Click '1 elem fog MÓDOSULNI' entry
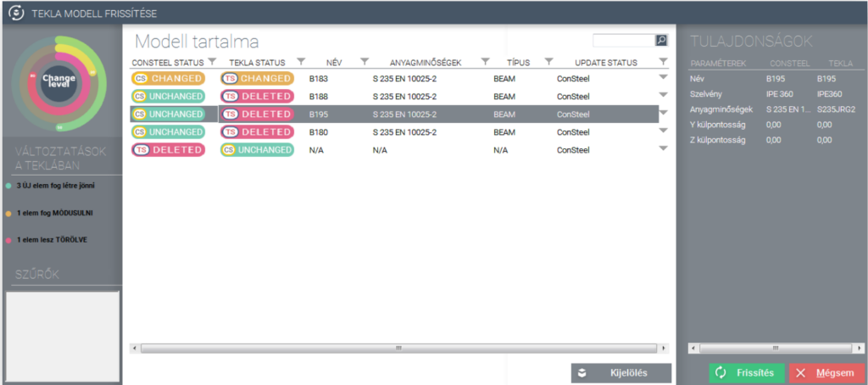 (53, 213)
